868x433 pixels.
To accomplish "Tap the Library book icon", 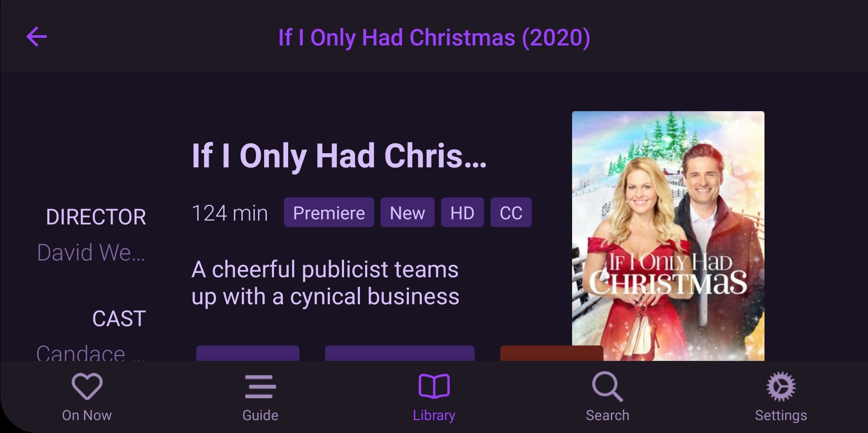I will pos(434,386).
